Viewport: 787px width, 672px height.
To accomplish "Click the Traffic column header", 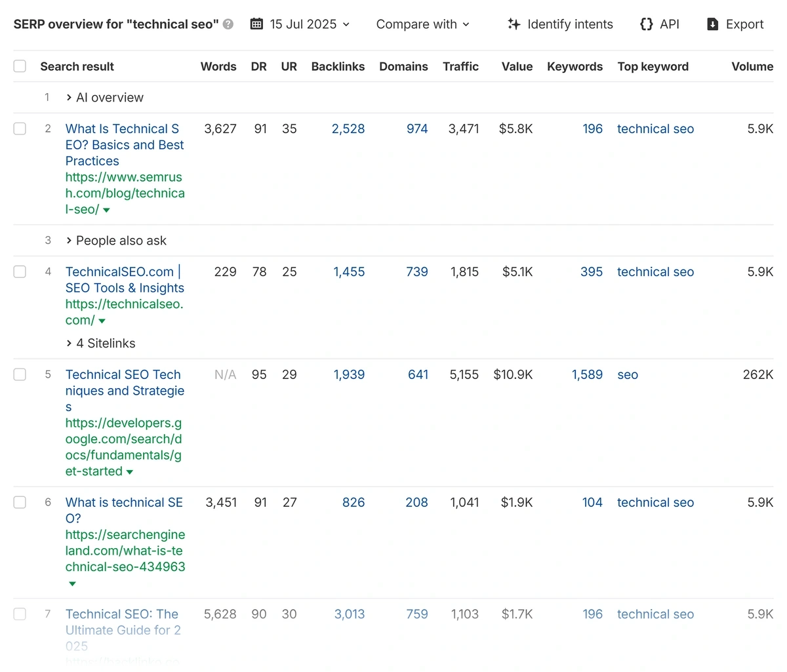I will coord(460,66).
